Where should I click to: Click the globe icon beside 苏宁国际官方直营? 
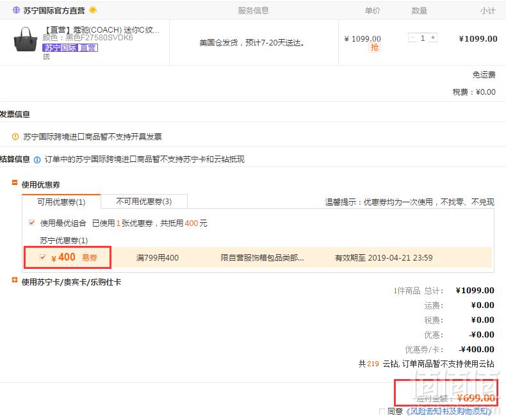pyautogui.click(x=16, y=10)
